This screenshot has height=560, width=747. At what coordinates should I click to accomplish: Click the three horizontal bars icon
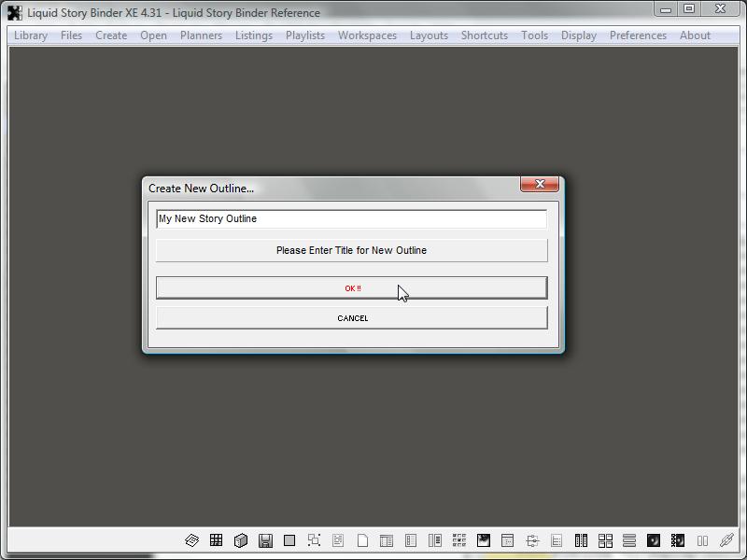coord(629,540)
